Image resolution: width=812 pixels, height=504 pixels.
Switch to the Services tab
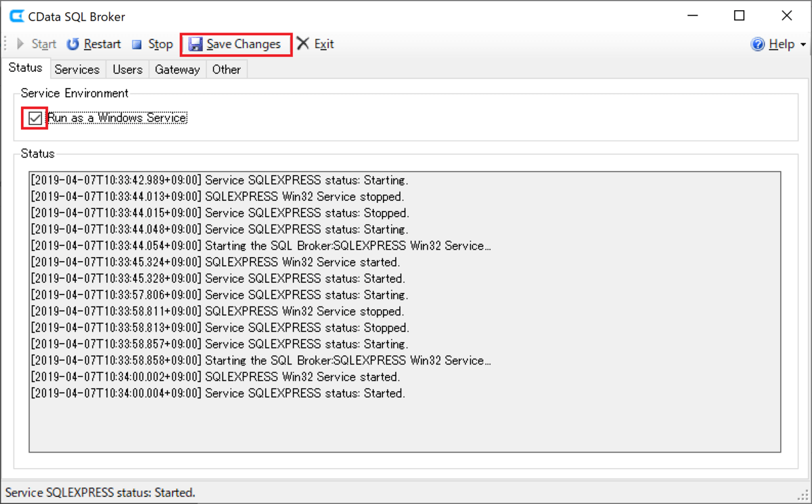pos(77,69)
